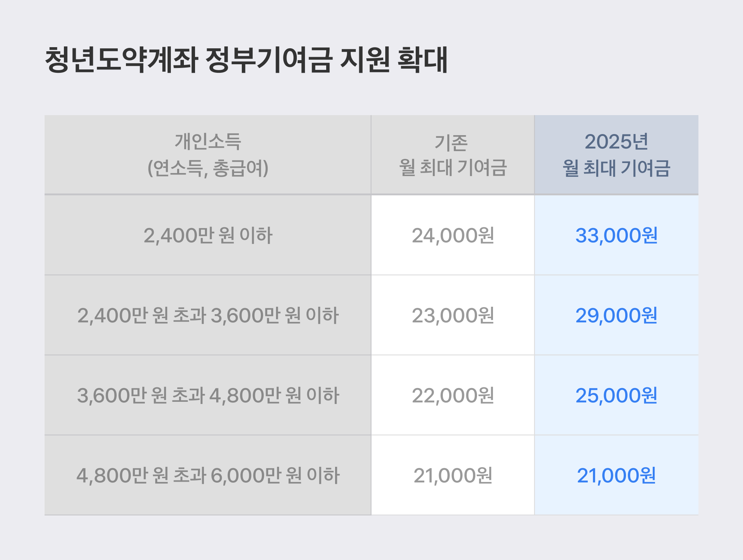Image resolution: width=743 pixels, height=560 pixels.
Task: Select the 기존 월 최대 기여금 header
Action: (452, 154)
